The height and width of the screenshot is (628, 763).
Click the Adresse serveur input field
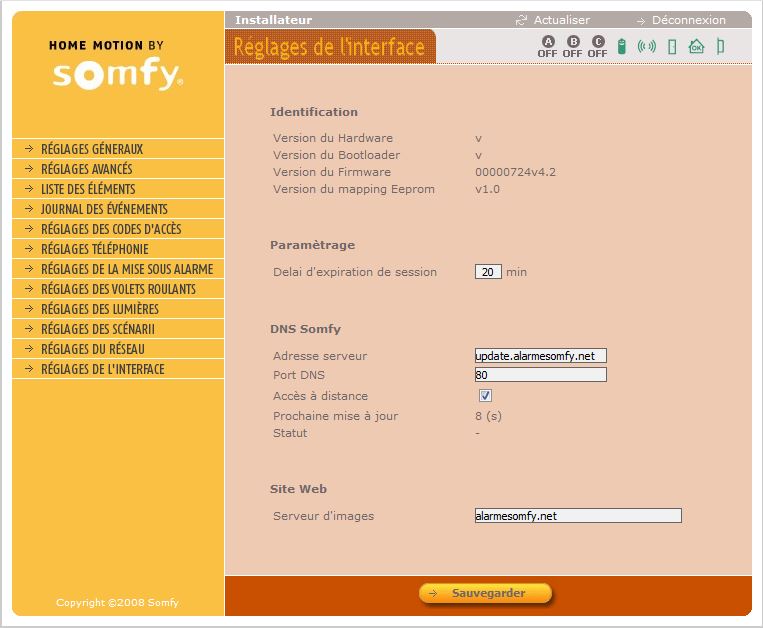point(540,356)
